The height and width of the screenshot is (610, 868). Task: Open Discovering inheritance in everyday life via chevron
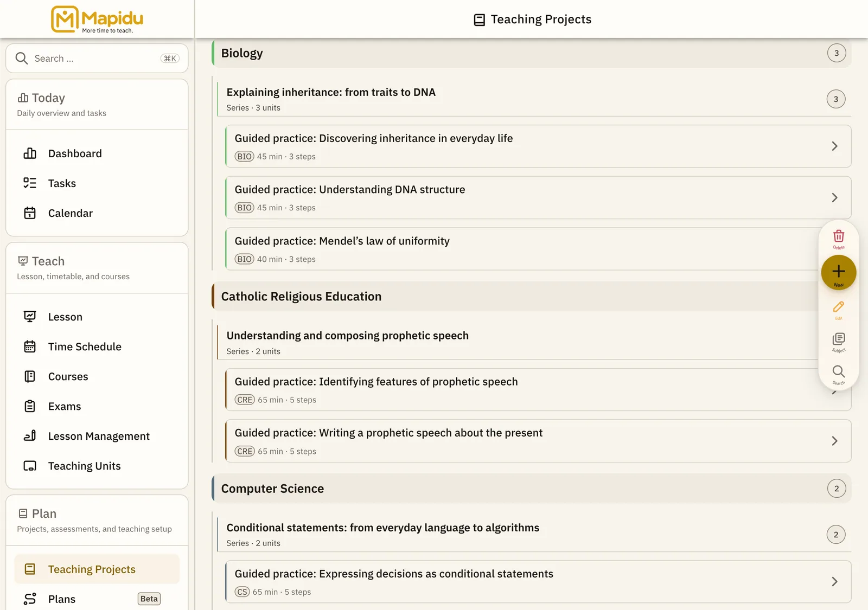[834, 146]
